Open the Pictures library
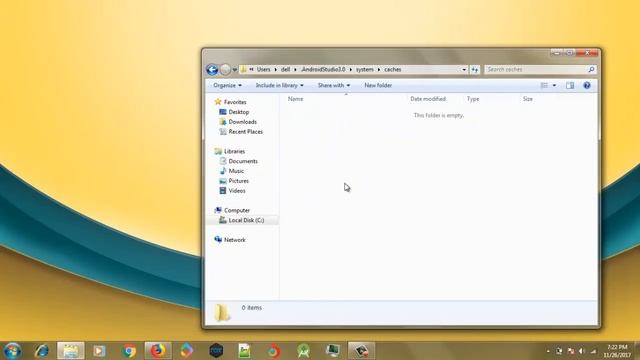The width and height of the screenshot is (640, 360). [238, 180]
